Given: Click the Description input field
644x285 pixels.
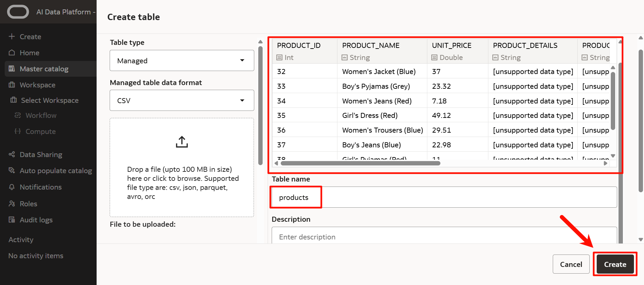Looking at the screenshot, I should pyautogui.click(x=443, y=236).
